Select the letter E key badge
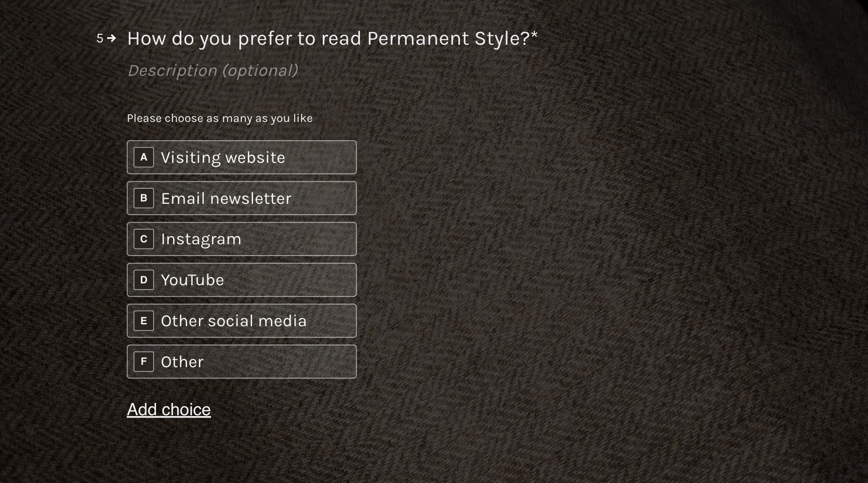 coord(144,321)
